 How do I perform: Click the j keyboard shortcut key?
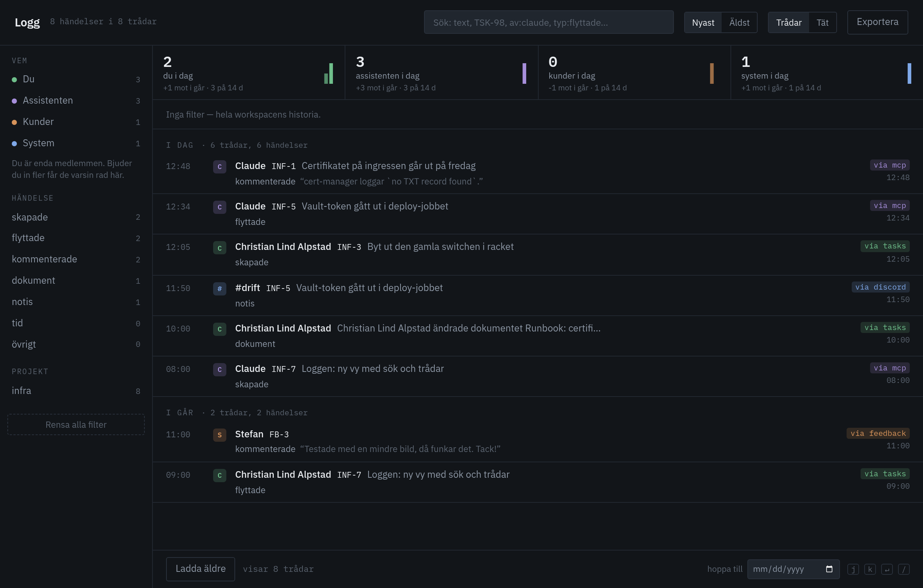point(853,569)
